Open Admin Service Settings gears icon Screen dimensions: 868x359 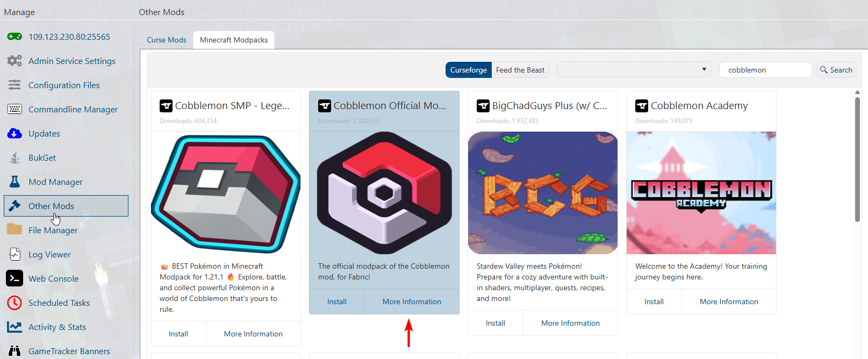15,61
